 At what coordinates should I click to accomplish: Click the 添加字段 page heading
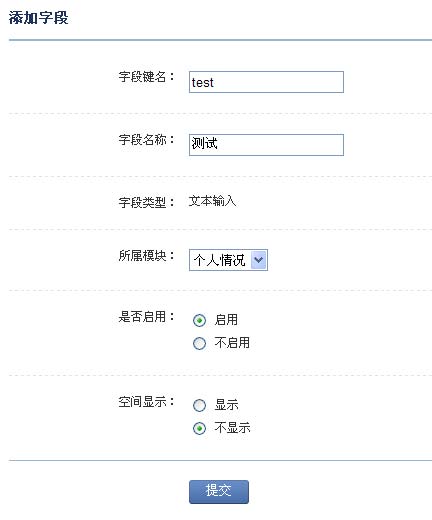point(39,18)
